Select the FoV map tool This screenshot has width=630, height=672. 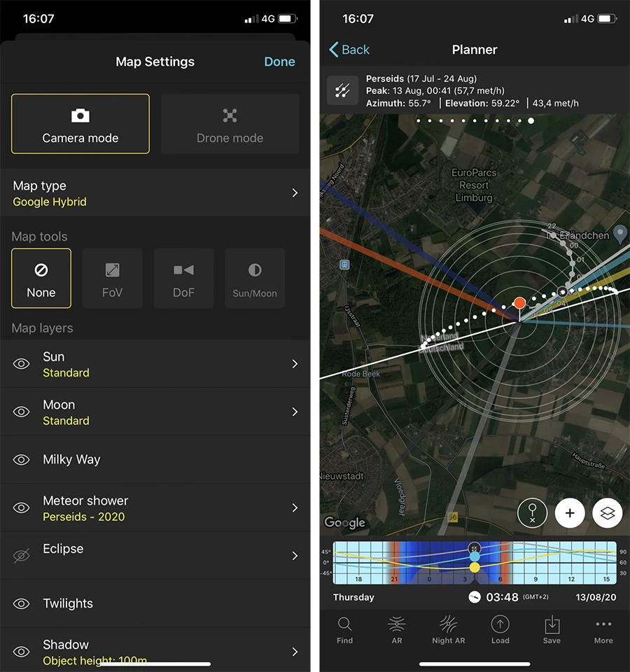tap(112, 278)
